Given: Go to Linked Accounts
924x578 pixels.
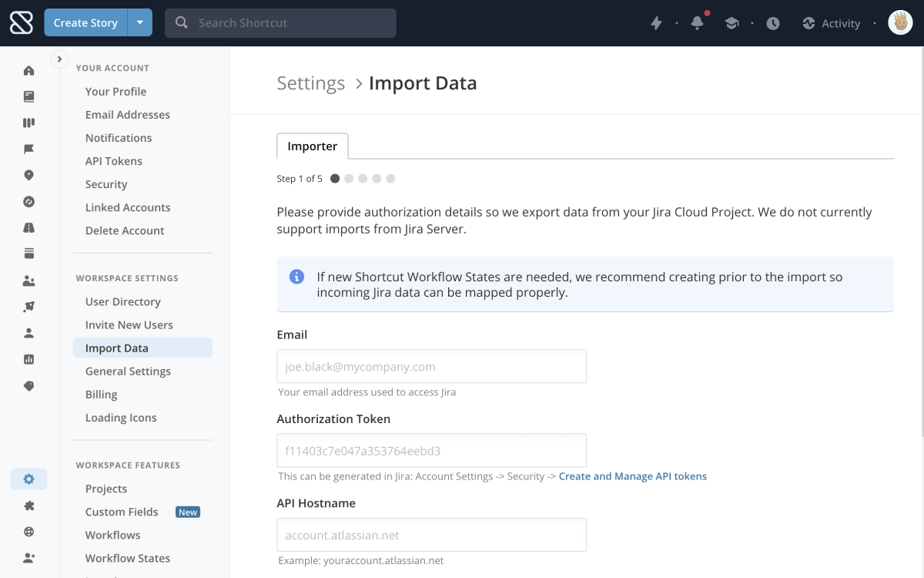Looking at the screenshot, I should tap(128, 207).
